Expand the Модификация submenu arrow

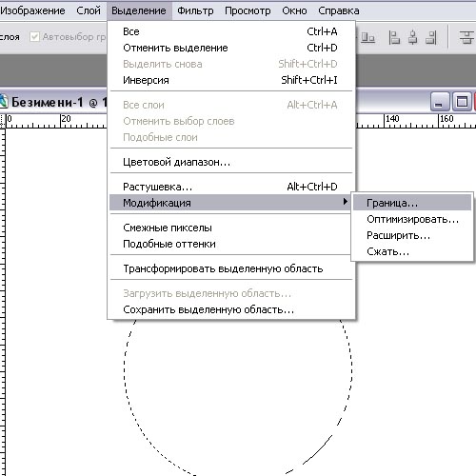coord(346,202)
